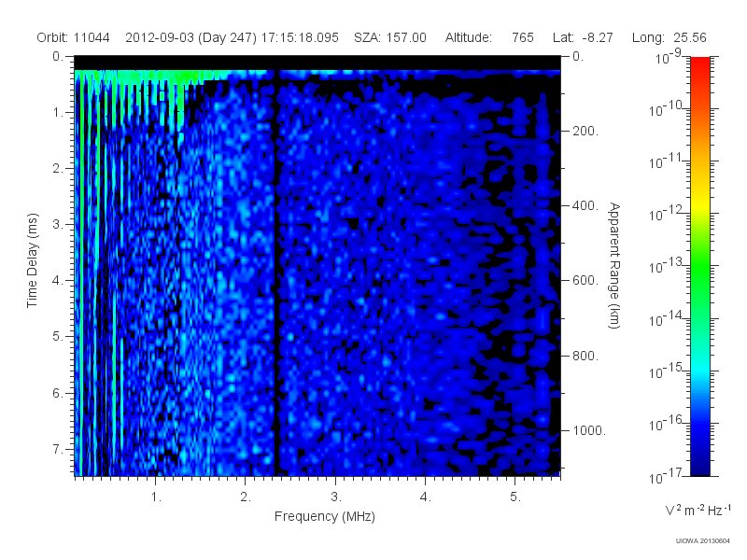Click the Long: 25.56 value
Image resolution: width=747 pixels, height=560 pixels.
tap(669, 37)
